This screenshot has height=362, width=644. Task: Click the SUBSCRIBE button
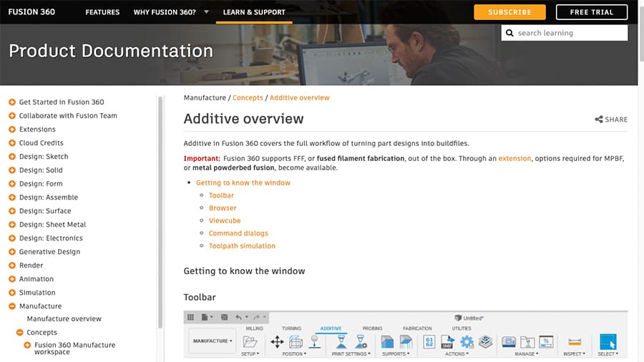coord(509,12)
